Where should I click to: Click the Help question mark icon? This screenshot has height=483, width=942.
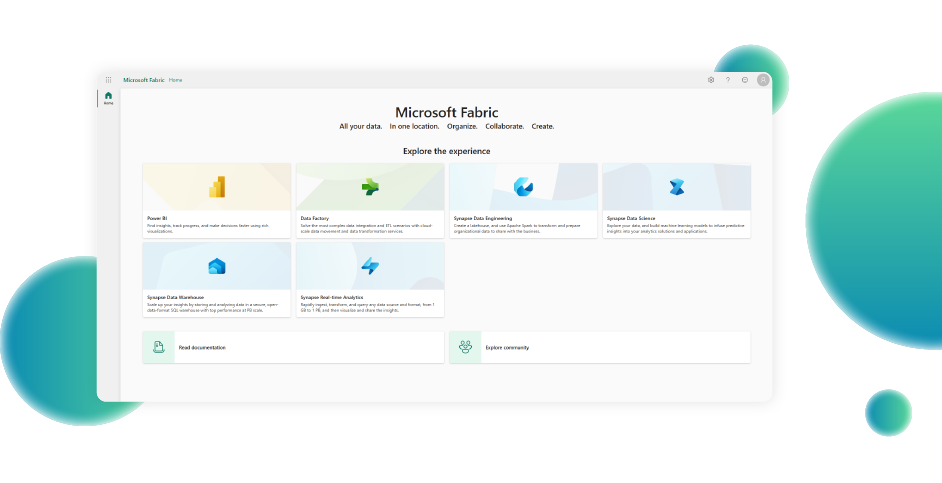tap(728, 80)
